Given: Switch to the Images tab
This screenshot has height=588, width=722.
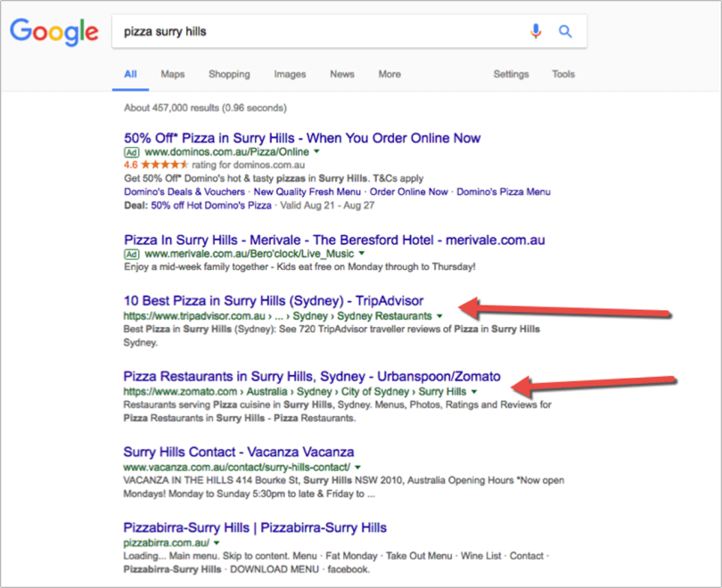Looking at the screenshot, I should click(x=290, y=74).
